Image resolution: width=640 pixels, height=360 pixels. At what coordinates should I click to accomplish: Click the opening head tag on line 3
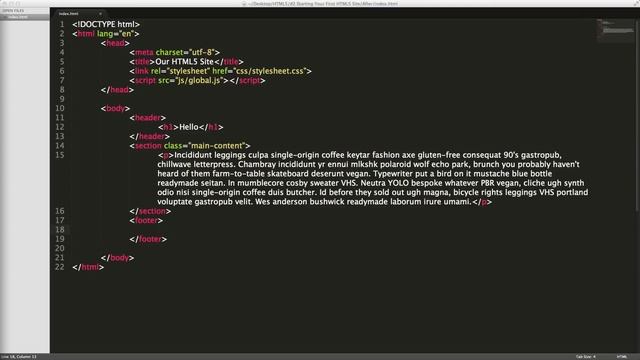click(115, 43)
